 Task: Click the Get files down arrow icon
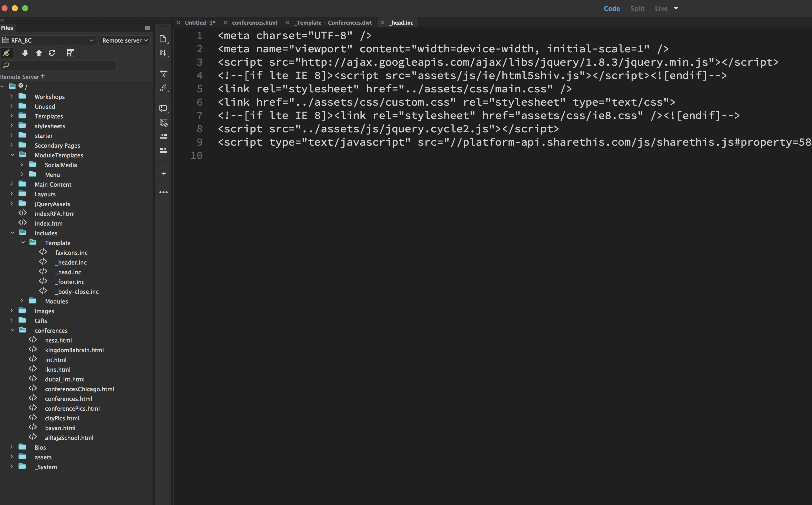25,53
